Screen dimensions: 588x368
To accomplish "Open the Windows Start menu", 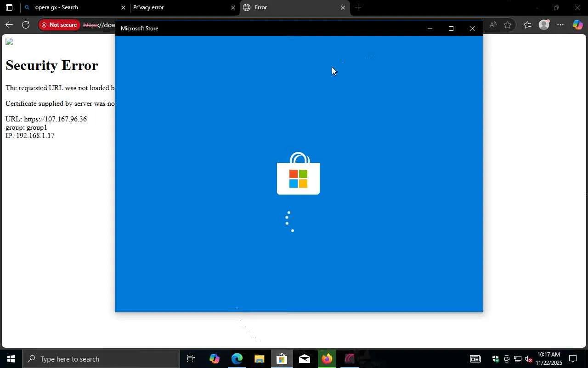I will coord(11,359).
